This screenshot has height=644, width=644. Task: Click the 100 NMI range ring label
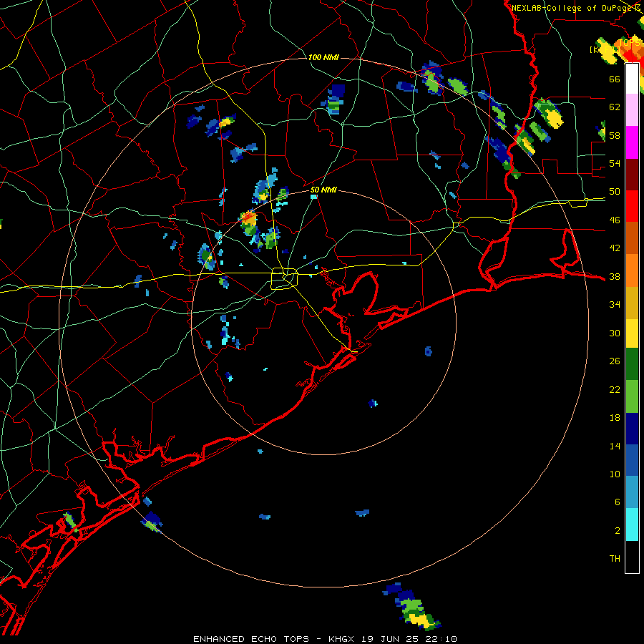(323, 57)
